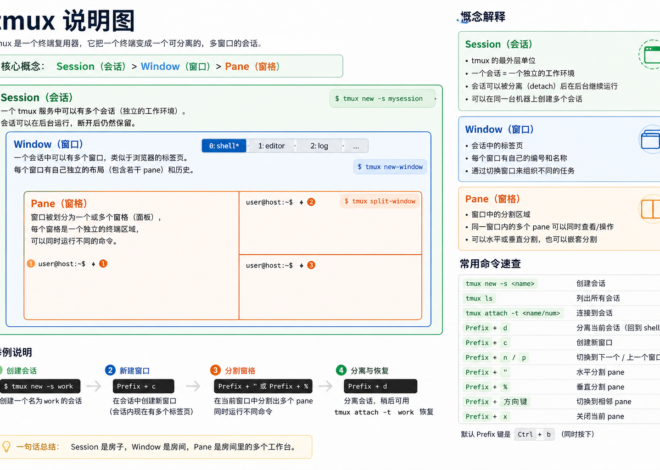This screenshot has width=660, height=470.
Task: Click the 会话中的标签页 bullet in the Window card
Action: coord(497,146)
